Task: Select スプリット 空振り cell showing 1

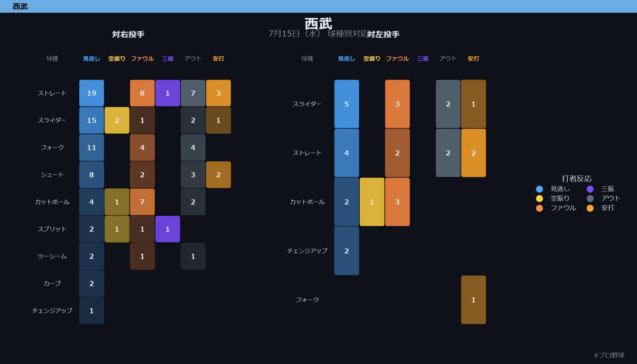Action: (117, 229)
